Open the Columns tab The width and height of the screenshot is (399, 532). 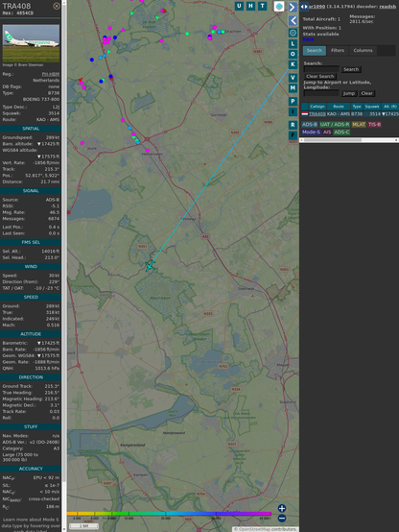click(x=363, y=51)
